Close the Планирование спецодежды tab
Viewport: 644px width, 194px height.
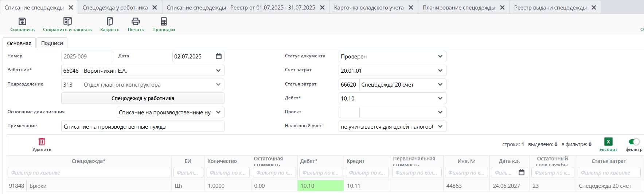pos(502,7)
